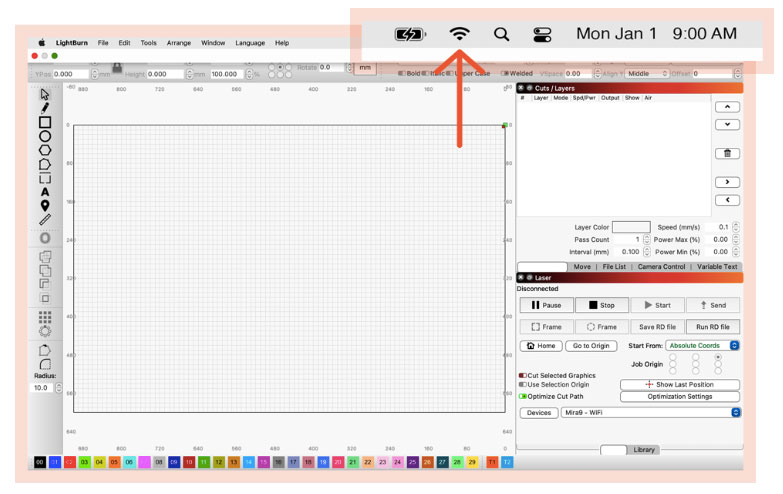Click the Save RD file button
Image resolution: width=783 pixels, height=494 pixels.
click(657, 327)
